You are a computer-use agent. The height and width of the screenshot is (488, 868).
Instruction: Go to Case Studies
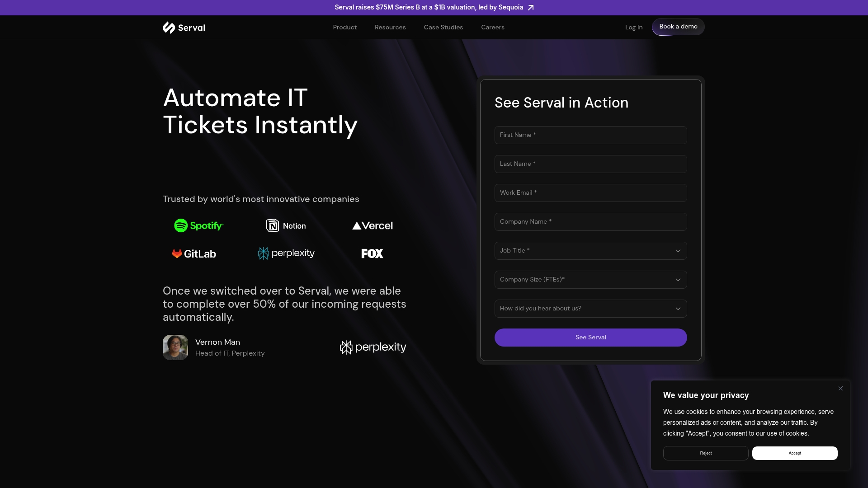pyautogui.click(x=443, y=27)
